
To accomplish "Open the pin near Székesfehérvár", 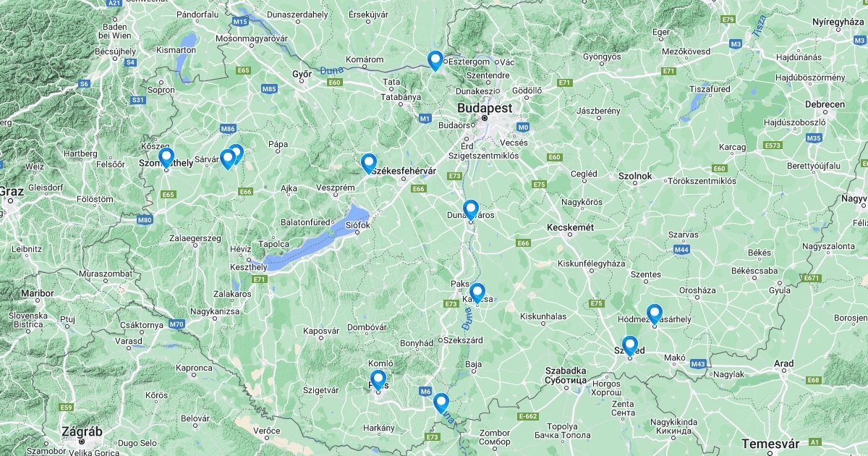I will 369,164.
